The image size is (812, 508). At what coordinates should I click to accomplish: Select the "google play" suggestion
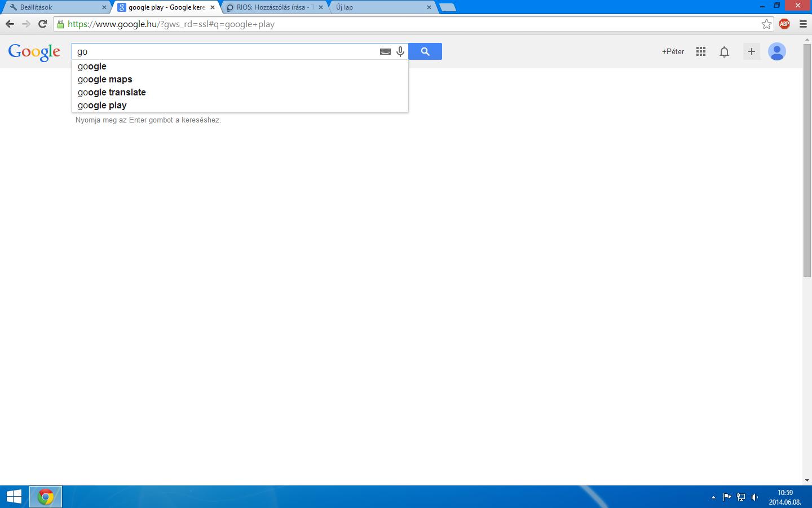240,105
